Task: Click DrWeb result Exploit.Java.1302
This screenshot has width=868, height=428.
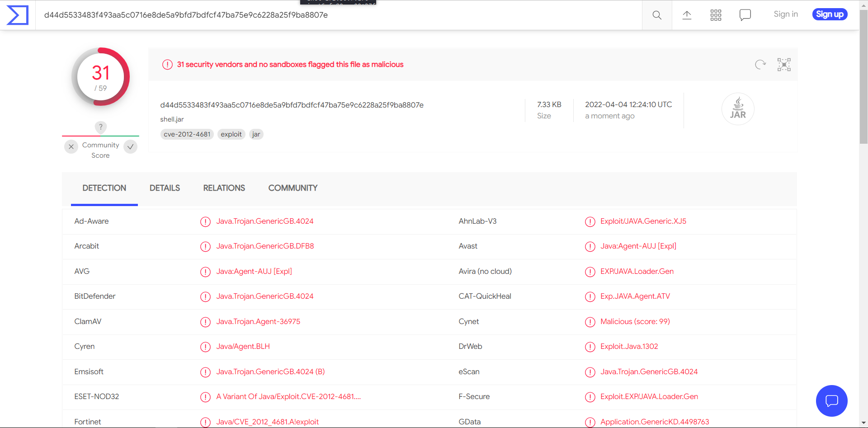Action: pos(629,346)
